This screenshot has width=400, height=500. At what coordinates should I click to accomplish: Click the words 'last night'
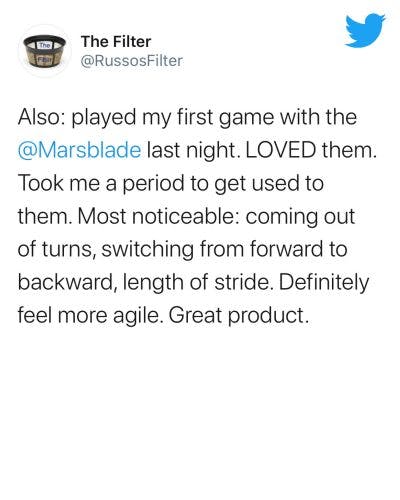coord(191,150)
